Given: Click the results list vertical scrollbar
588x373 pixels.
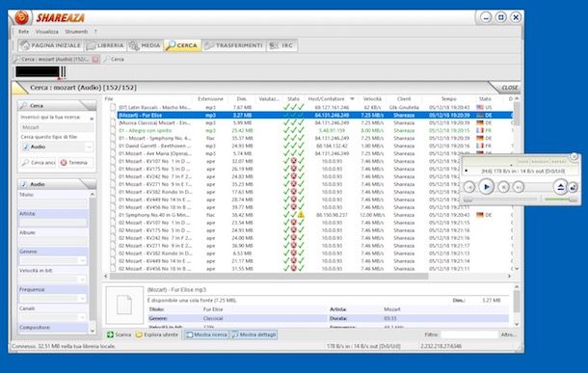Looking at the screenshot, I should (517, 115).
